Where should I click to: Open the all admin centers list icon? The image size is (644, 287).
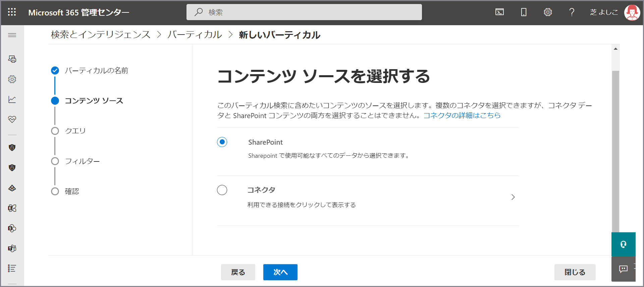[x=12, y=268]
